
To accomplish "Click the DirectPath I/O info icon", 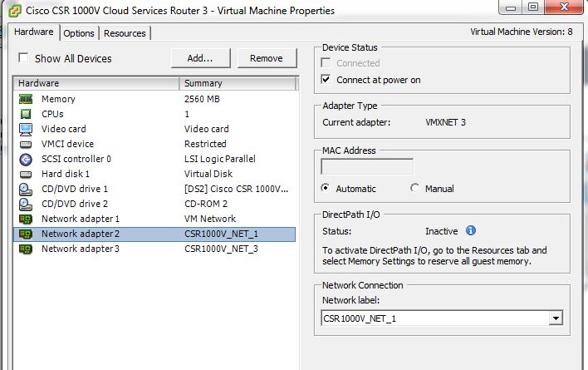I will point(471,230).
